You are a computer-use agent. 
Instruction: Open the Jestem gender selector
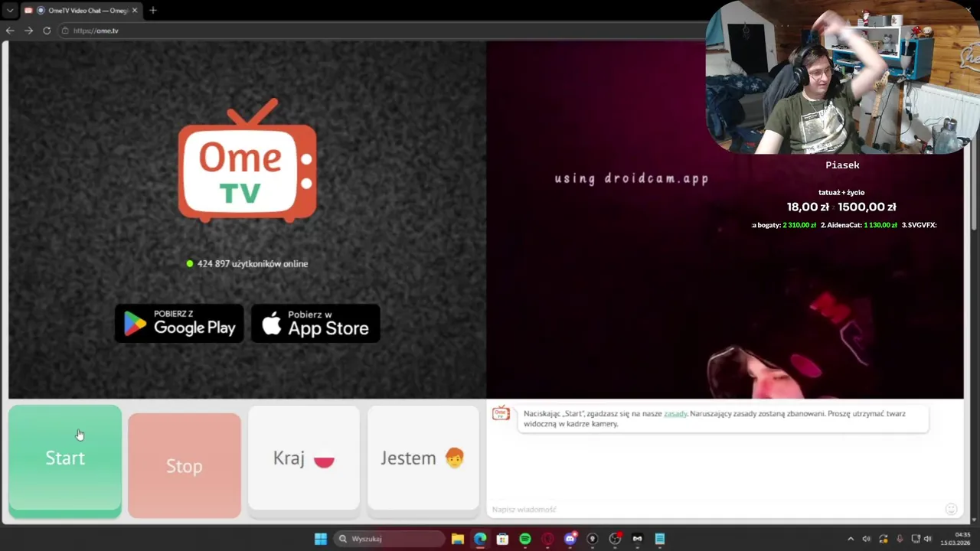[423, 458]
